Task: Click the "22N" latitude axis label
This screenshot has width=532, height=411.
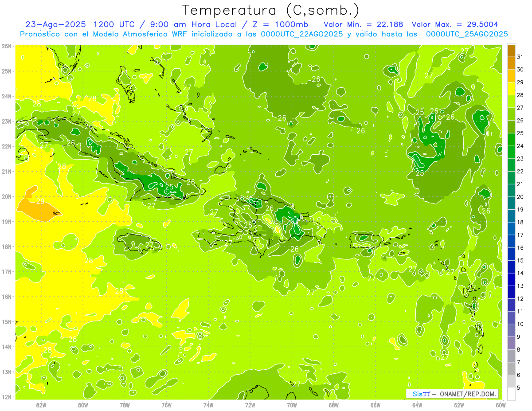Action: 6,146
